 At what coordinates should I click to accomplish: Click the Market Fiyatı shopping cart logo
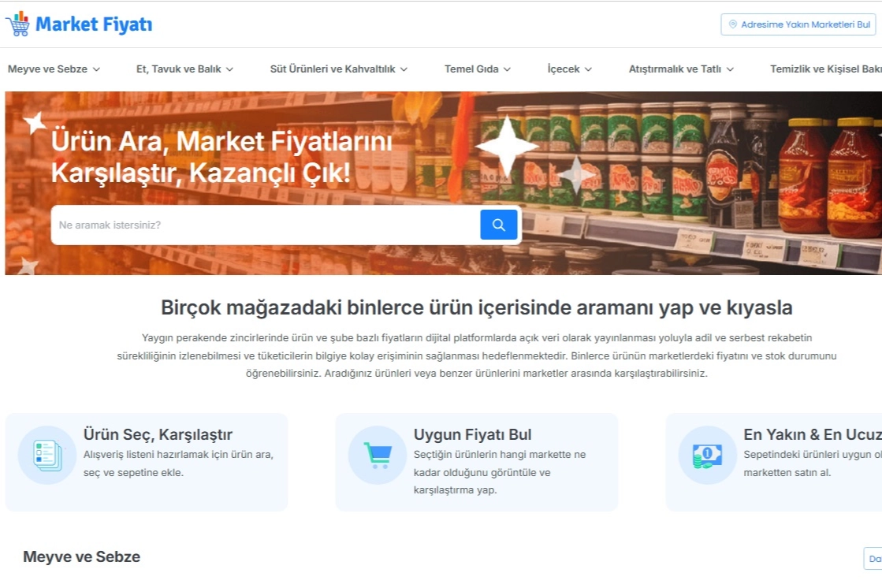[x=17, y=24]
